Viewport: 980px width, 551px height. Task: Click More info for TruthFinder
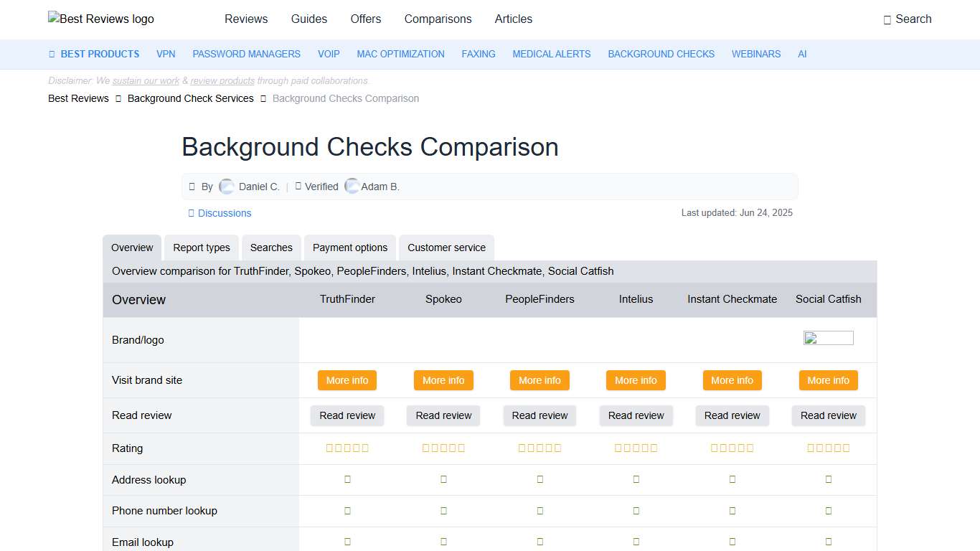[x=347, y=380]
